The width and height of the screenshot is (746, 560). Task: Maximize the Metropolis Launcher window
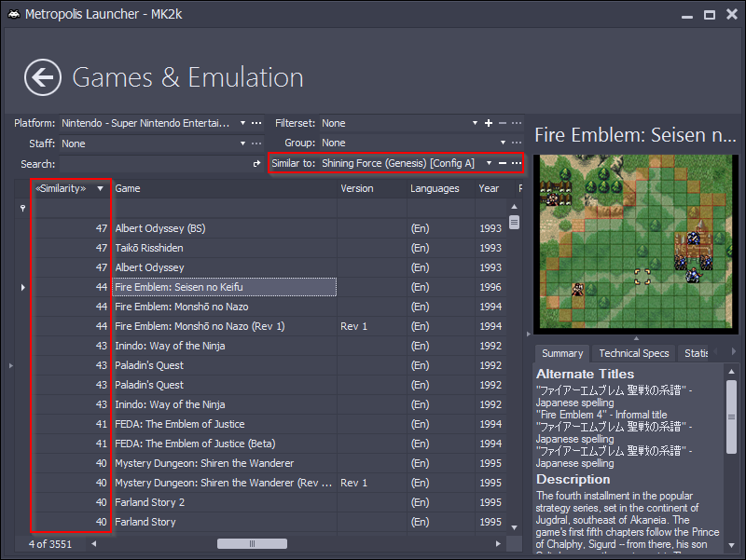coord(710,15)
